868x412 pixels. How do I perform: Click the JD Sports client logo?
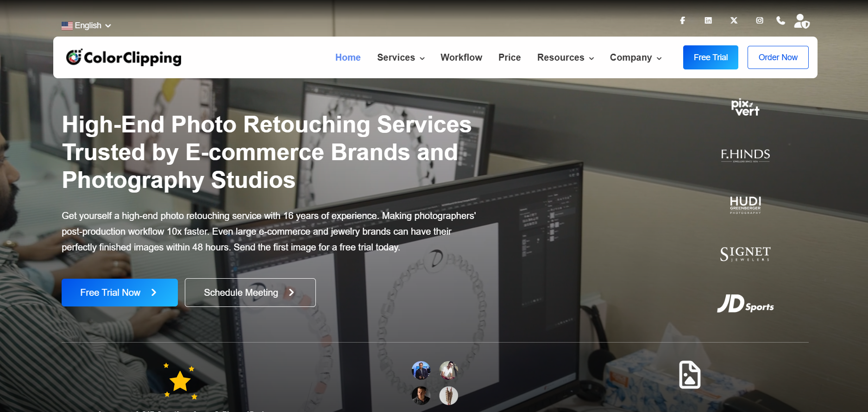[745, 304]
